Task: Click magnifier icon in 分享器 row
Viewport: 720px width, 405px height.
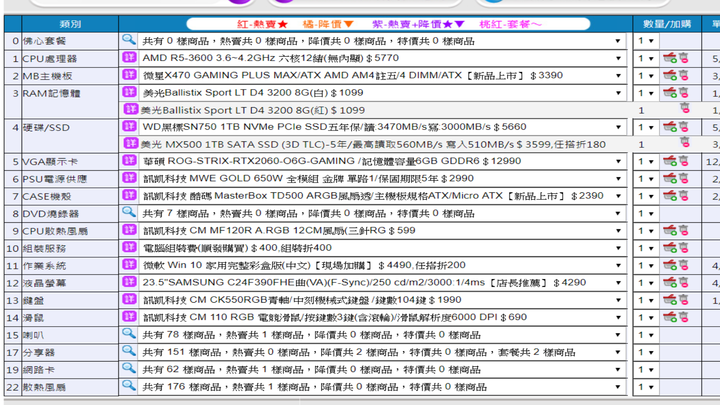Action: 129,351
